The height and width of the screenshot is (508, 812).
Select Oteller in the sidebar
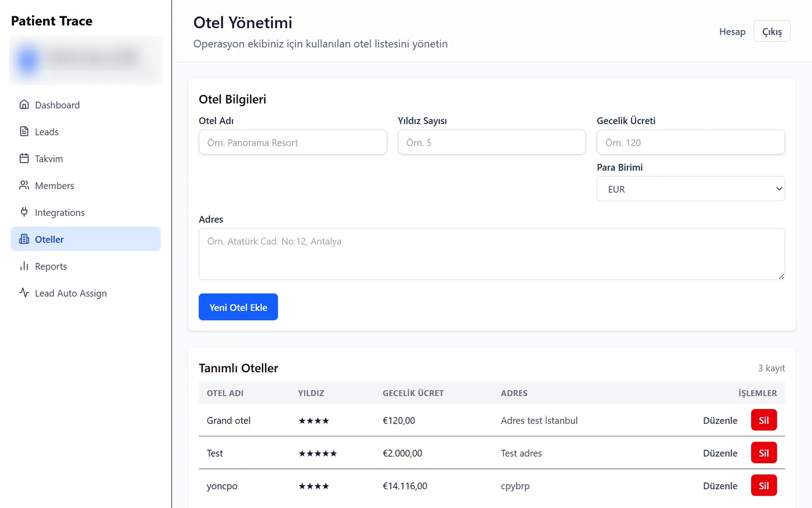(x=86, y=239)
